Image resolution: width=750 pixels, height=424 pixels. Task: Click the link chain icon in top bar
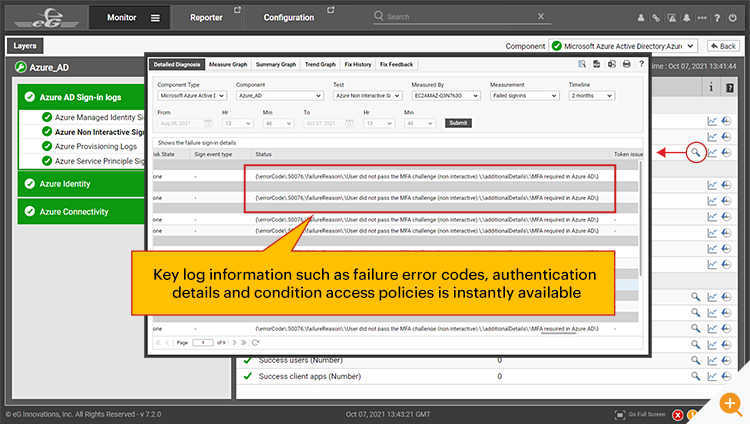click(x=656, y=18)
